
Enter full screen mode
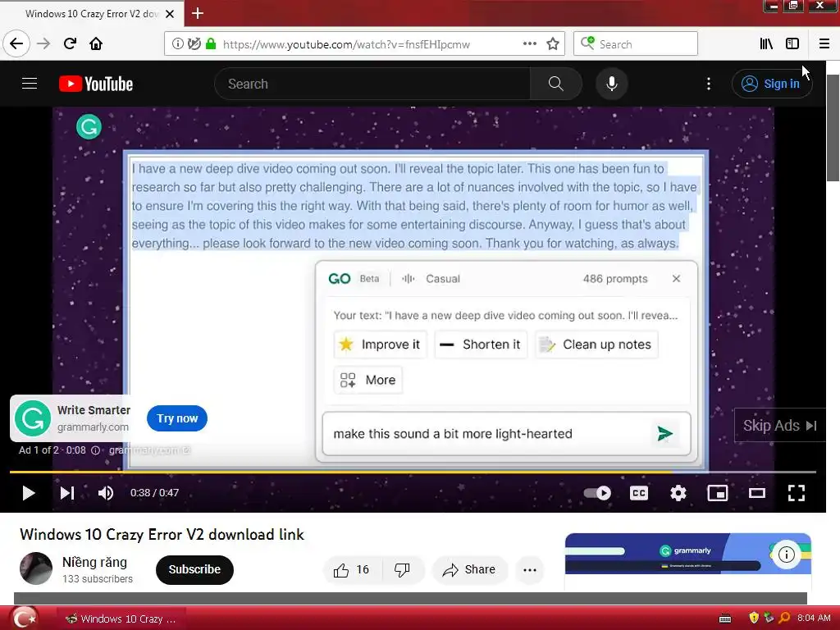796,493
